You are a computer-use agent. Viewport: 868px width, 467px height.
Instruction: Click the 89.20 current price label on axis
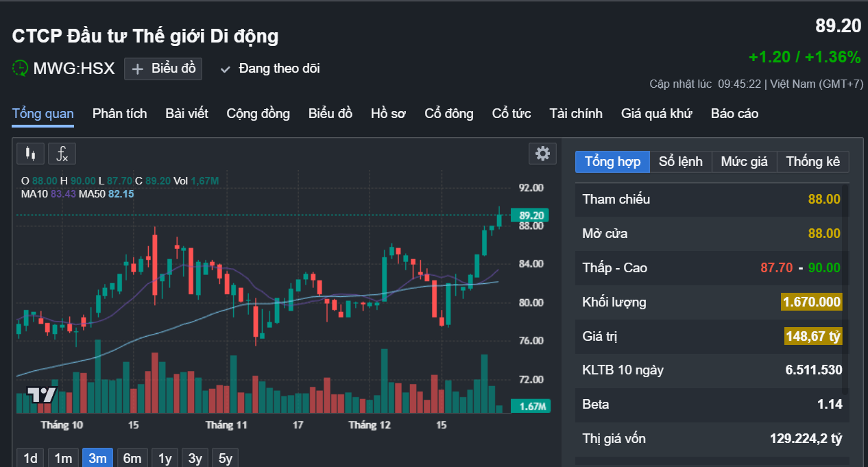531,215
